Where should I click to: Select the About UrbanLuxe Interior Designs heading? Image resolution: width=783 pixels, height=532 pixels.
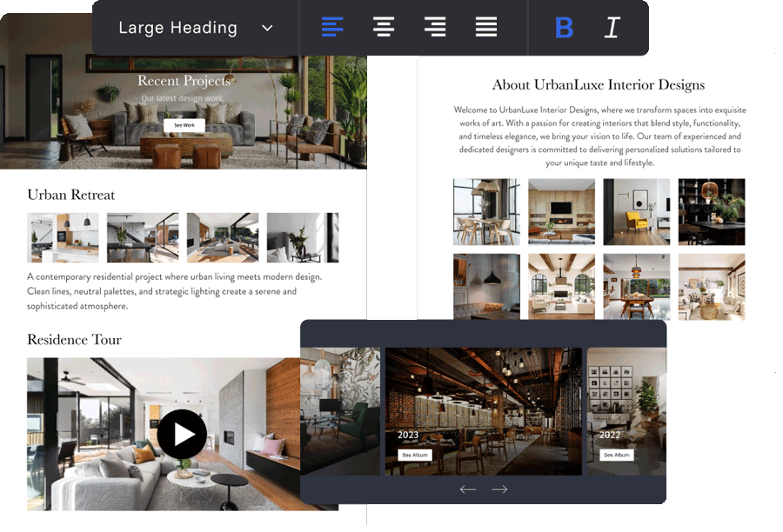point(599,84)
